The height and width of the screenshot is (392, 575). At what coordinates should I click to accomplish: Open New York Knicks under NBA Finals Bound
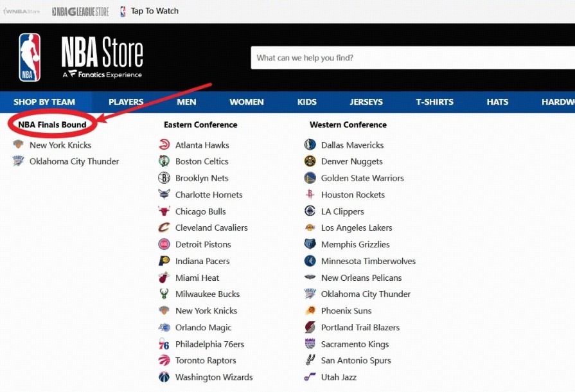pyautogui.click(x=60, y=145)
